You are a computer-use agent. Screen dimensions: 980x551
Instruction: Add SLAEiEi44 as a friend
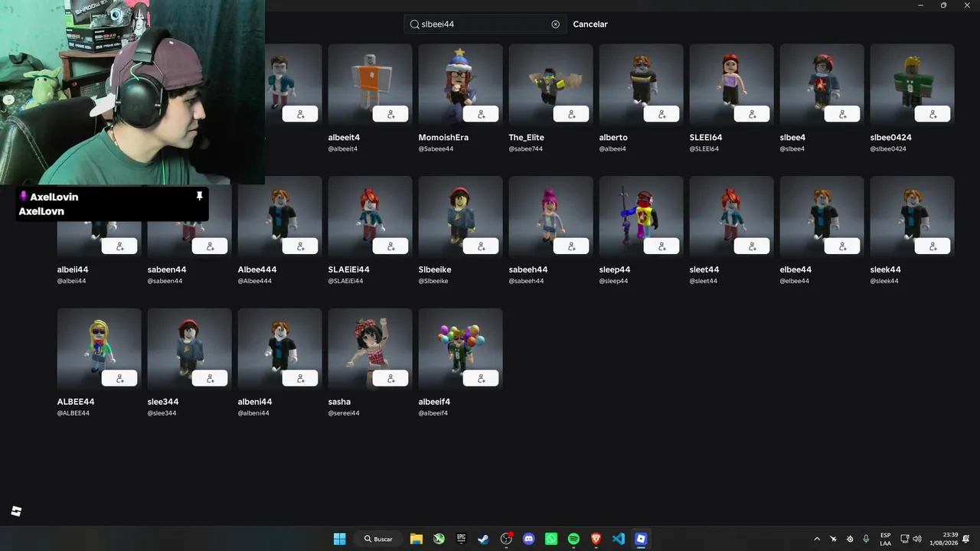(391, 246)
